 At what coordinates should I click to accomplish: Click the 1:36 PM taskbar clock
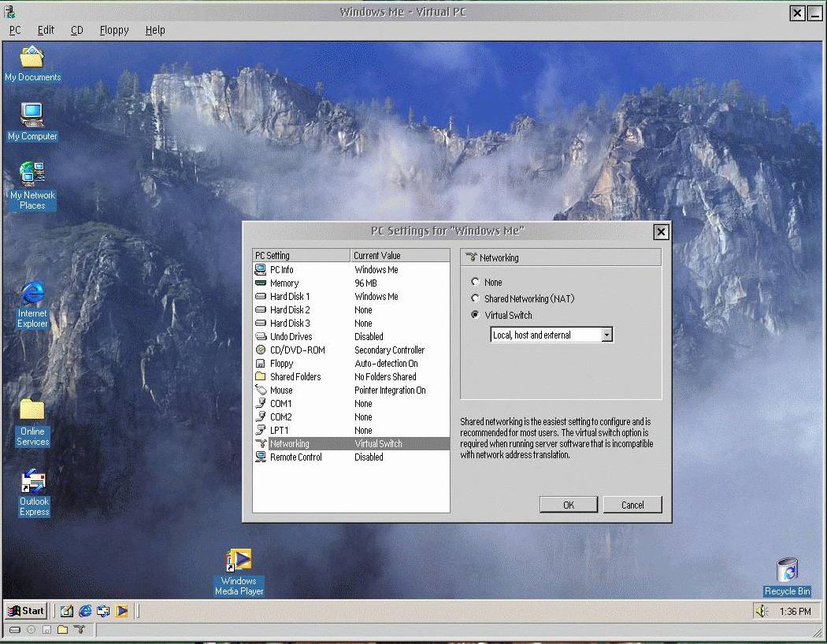795,611
